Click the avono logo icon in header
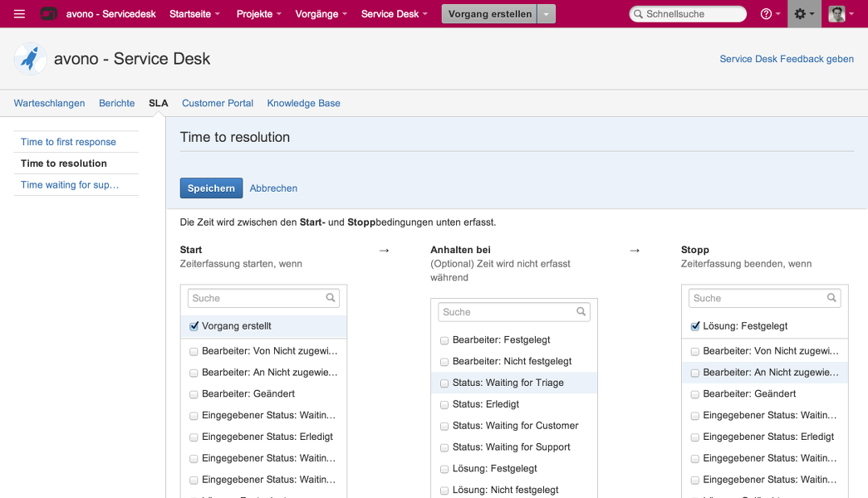Screen dimensions: 868x498 49,14
